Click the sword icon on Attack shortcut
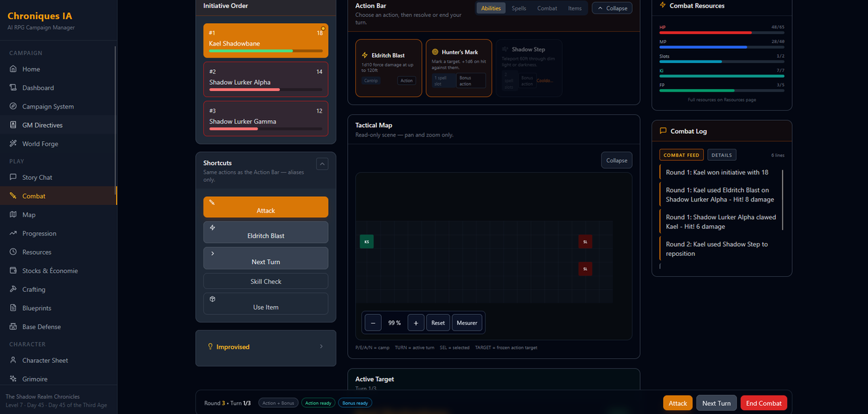 pyautogui.click(x=212, y=202)
